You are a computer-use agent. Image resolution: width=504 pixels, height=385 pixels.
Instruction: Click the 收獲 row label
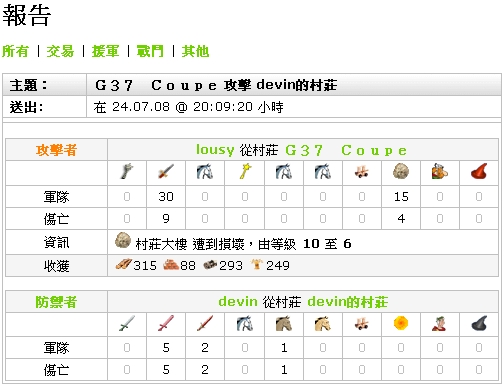(x=56, y=266)
